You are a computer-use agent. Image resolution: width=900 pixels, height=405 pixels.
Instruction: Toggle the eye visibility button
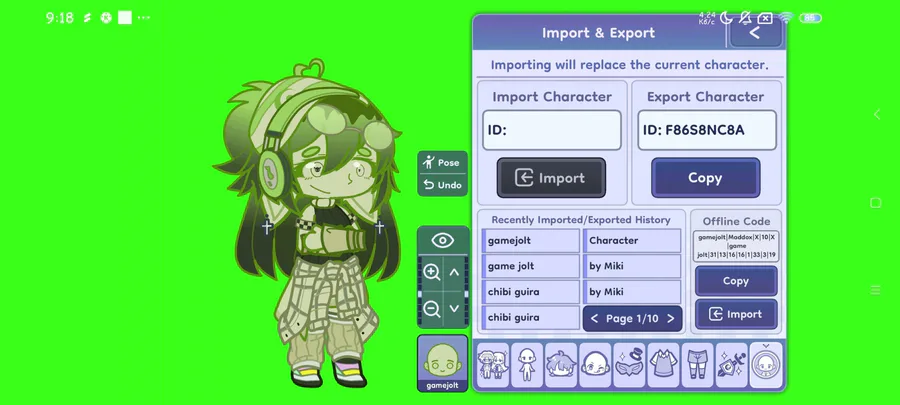coord(443,240)
